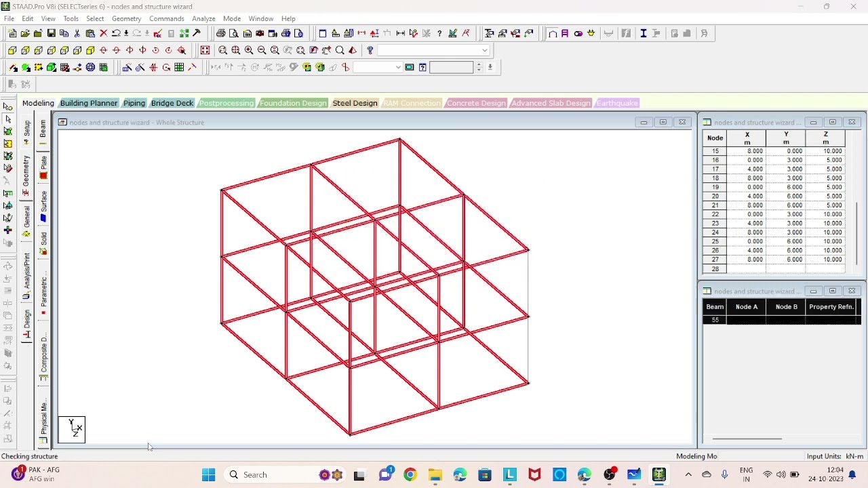This screenshot has height=488, width=868.
Task: Click the magenta Supports page icon
Action: [565, 33]
